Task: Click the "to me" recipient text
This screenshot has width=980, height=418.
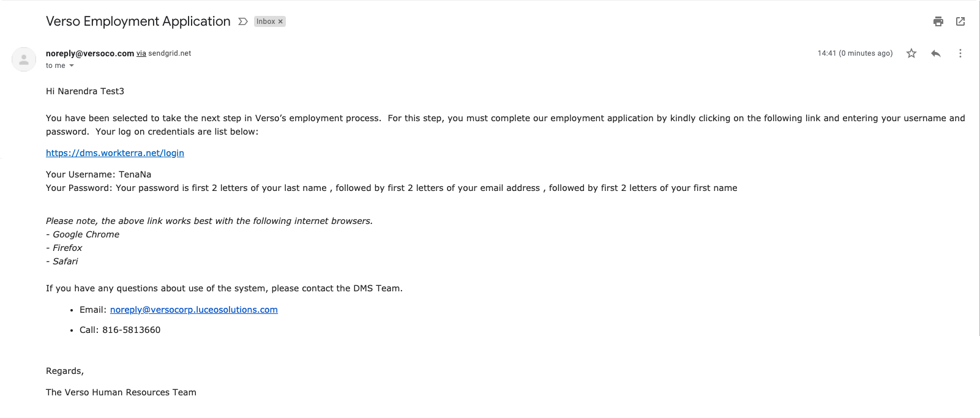Action: coord(55,65)
